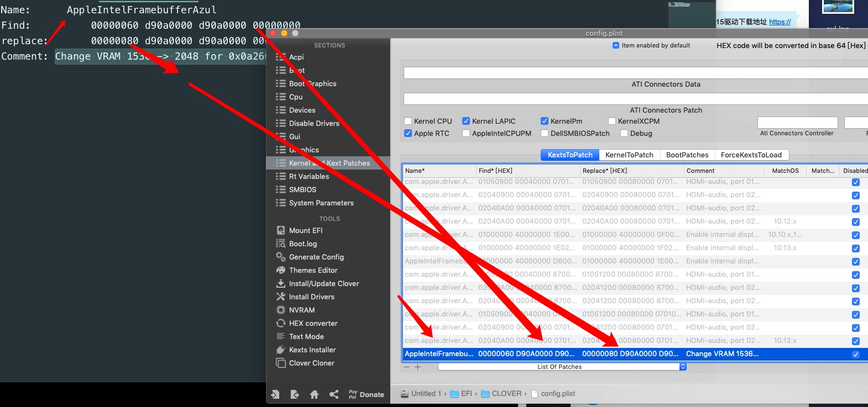
Task: Click the Text Mode lines icon
Action: click(281, 337)
